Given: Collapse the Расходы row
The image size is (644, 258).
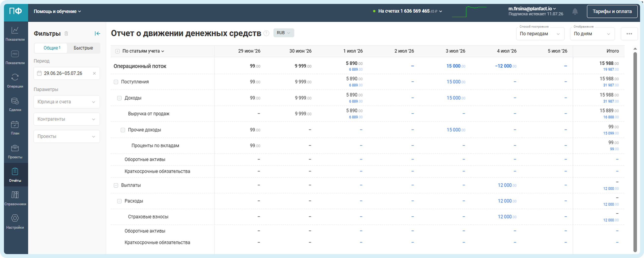Looking at the screenshot, I should tap(119, 201).
